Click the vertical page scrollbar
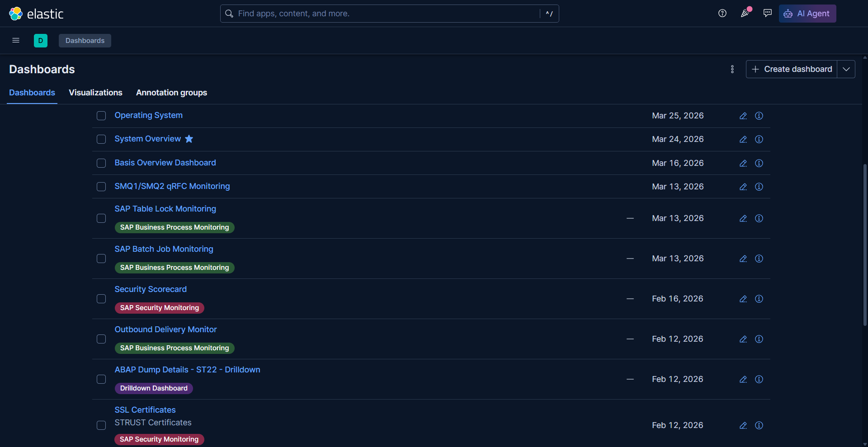 pos(865,245)
